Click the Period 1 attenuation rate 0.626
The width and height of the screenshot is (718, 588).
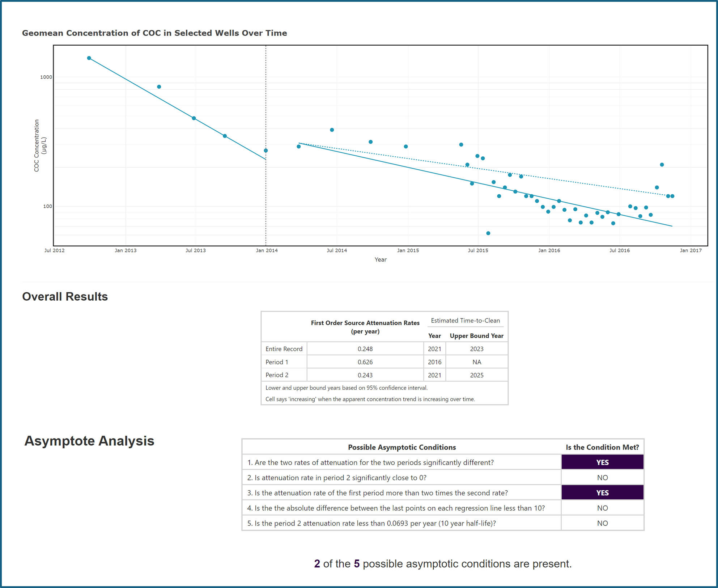(x=365, y=362)
